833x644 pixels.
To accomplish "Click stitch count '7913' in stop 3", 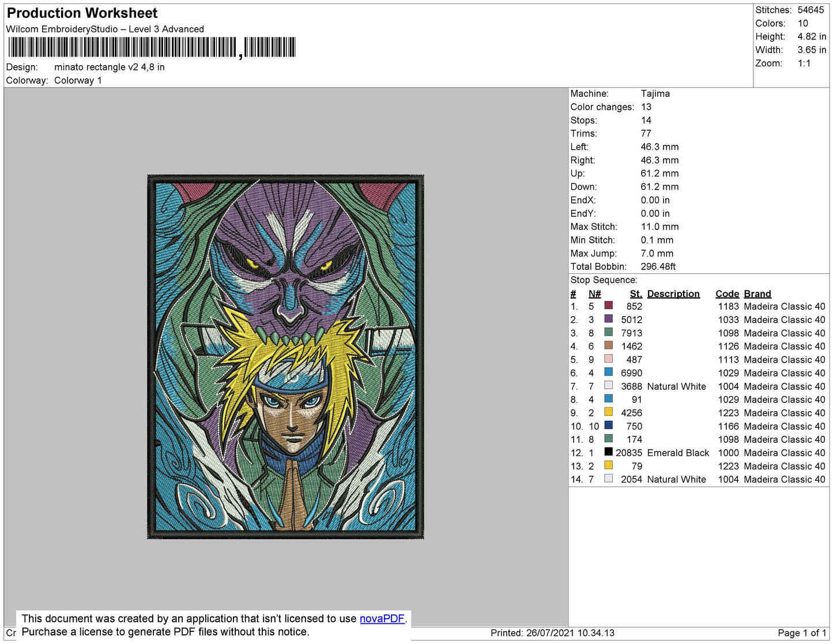I will click(632, 333).
